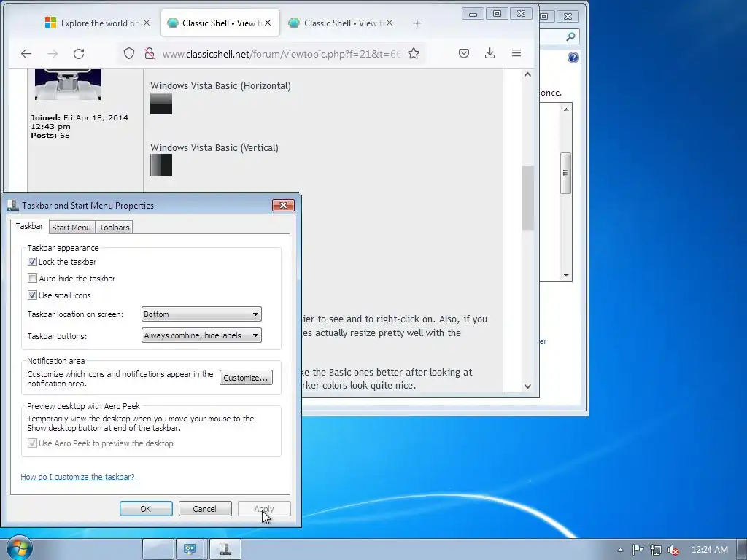
Task: Open the Firefox hamburger menu
Action: coord(516,53)
